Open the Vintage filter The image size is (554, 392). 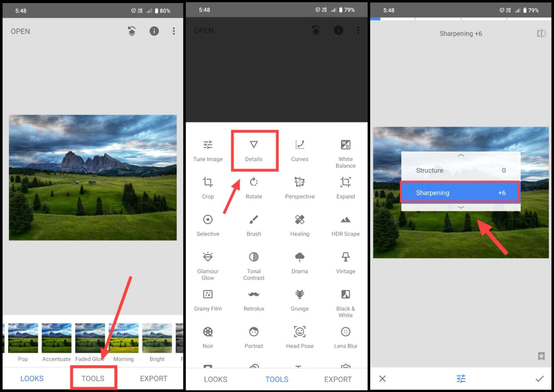point(346,263)
